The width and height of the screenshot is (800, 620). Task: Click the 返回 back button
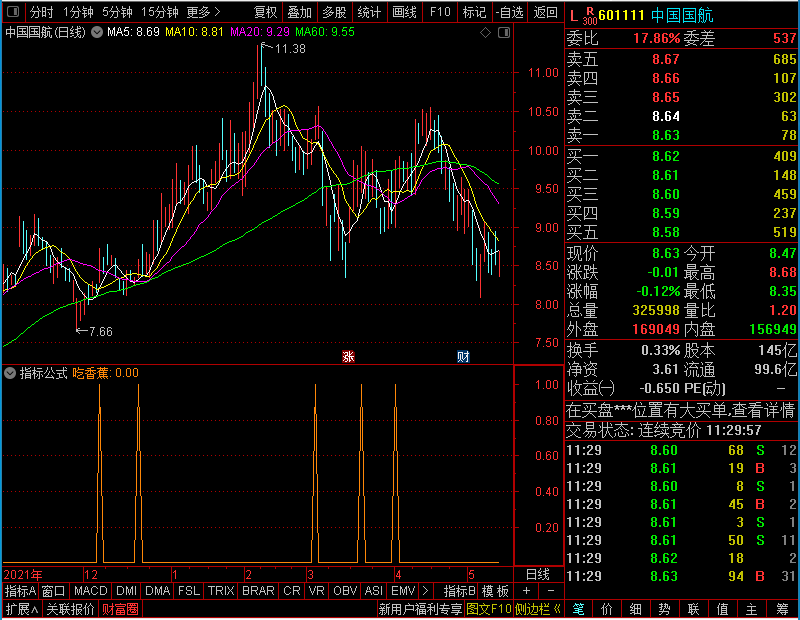tap(545, 12)
